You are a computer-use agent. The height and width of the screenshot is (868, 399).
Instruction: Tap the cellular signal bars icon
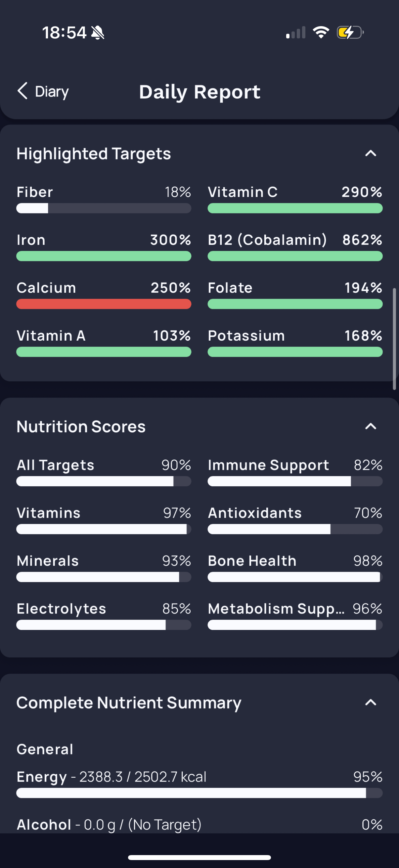click(x=296, y=32)
